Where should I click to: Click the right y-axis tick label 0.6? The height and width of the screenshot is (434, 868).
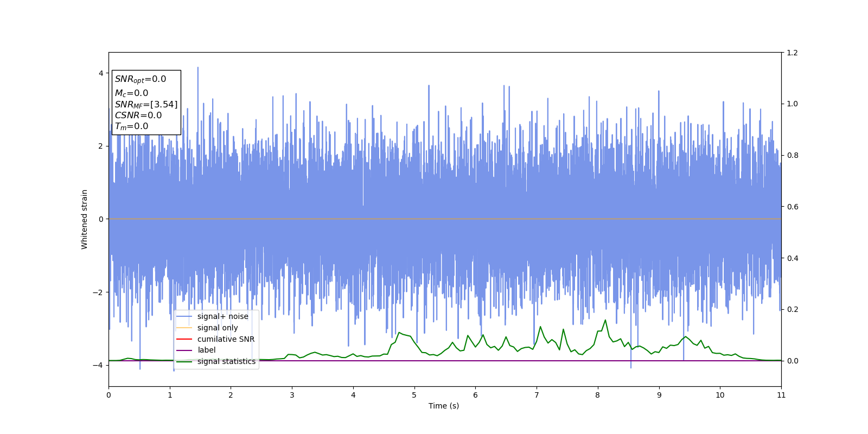[793, 207]
